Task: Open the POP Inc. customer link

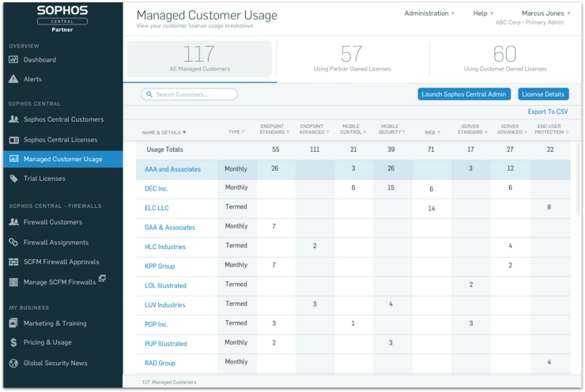Action: (156, 325)
